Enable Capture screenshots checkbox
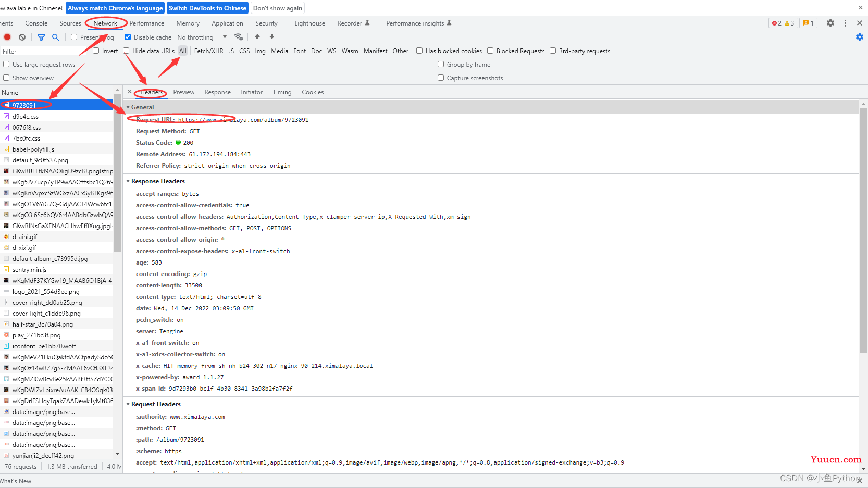This screenshot has width=868, height=488. tap(441, 78)
